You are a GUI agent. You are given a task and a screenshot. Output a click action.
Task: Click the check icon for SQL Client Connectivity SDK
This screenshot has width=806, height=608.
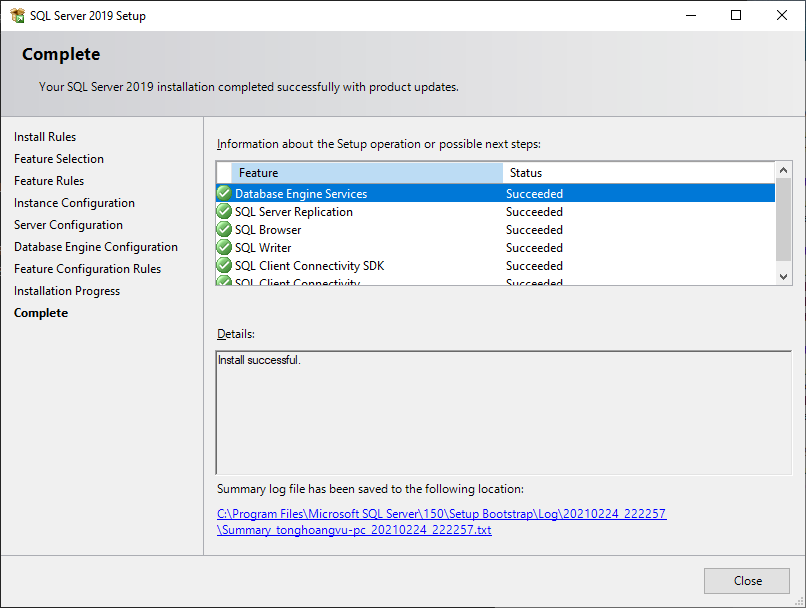click(x=223, y=265)
